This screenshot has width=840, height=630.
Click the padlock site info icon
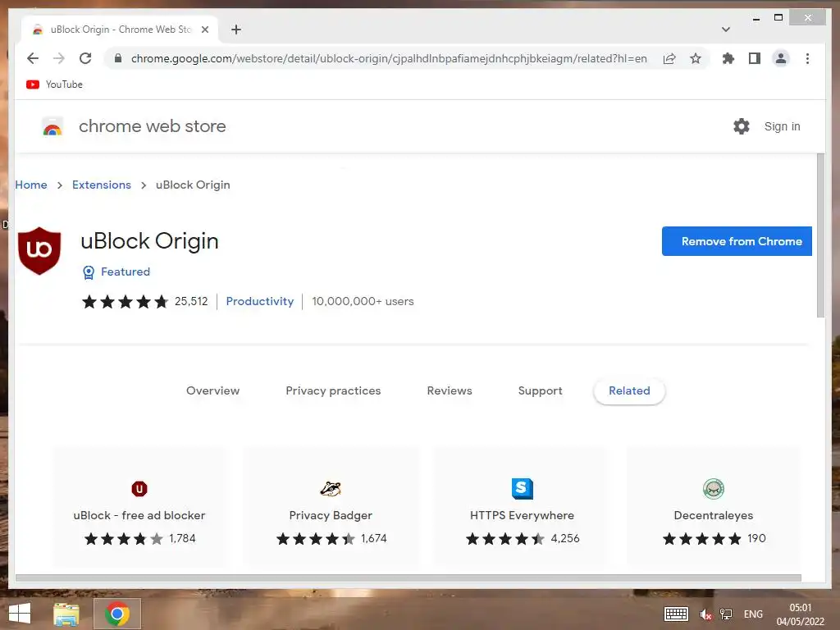118,58
